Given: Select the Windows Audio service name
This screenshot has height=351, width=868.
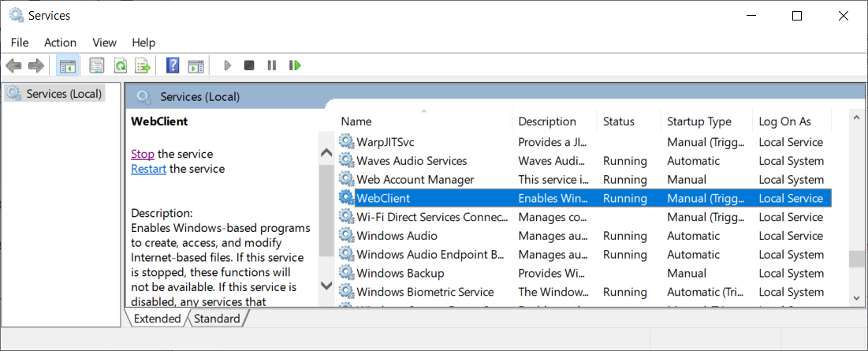Looking at the screenshot, I should coord(397,235).
